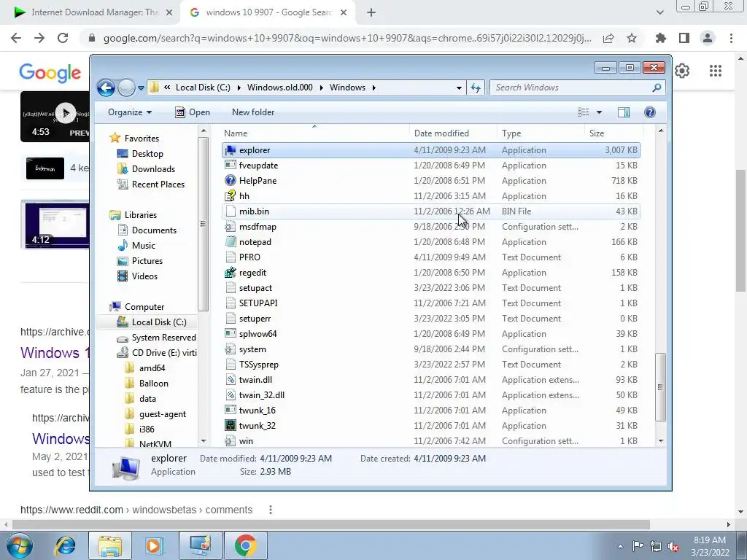Select the explorer application file
Screen dimensions: 747x560
(430, 150)
